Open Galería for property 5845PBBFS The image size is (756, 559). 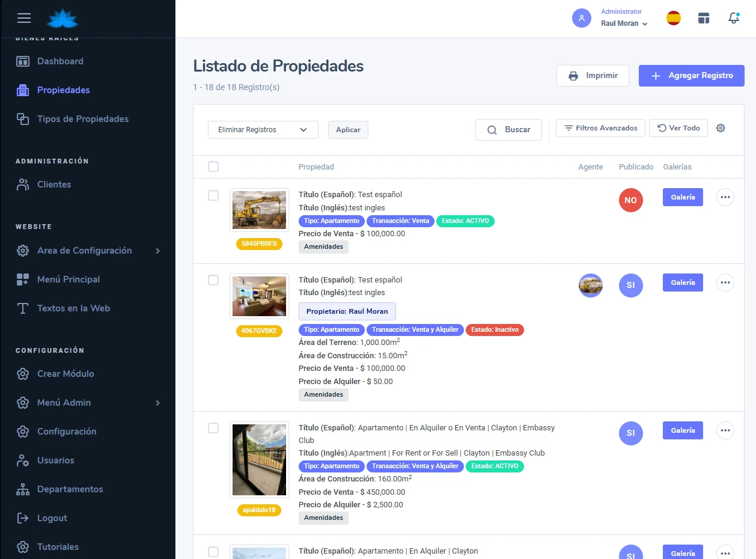click(683, 197)
